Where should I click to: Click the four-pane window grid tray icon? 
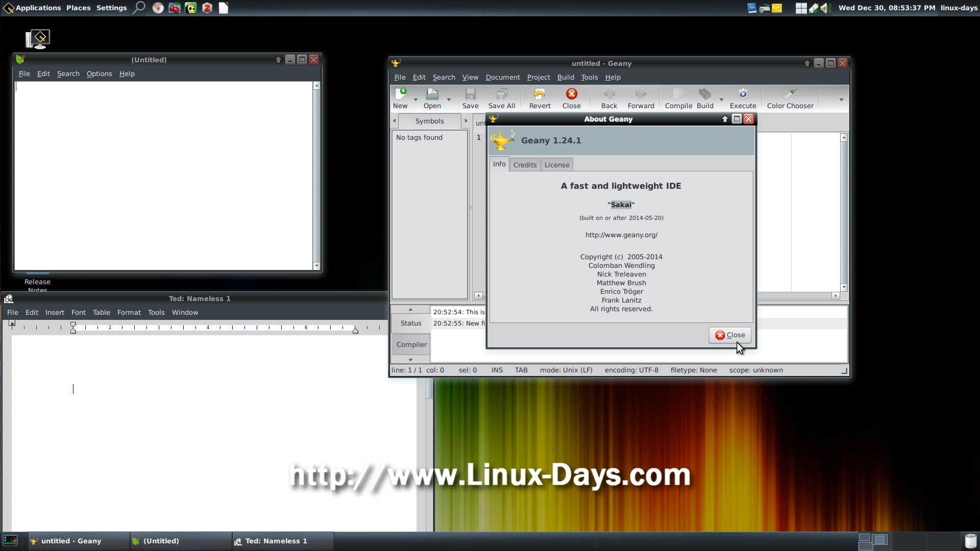801,8
